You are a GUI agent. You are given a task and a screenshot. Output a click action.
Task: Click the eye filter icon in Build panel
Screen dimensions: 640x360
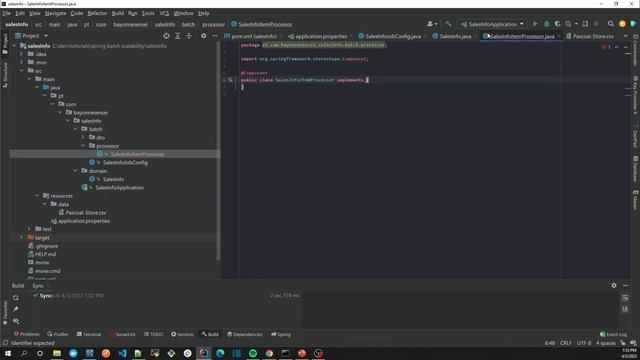tap(16, 321)
